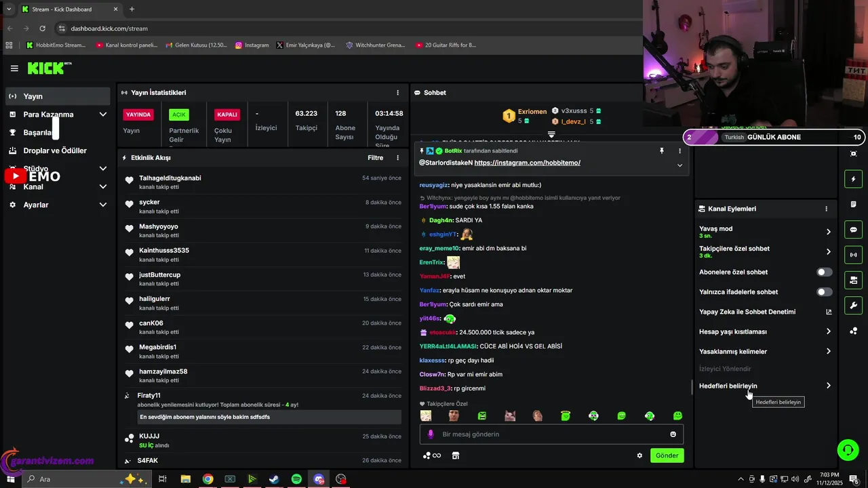Click the server/host sidebar icon above wrench
Screen dimensions: 868x488
[853, 280]
